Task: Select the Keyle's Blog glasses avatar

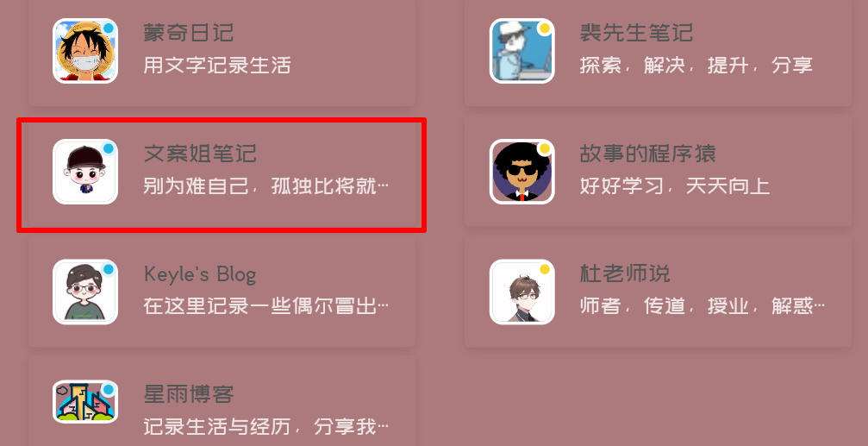Action: pos(85,292)
